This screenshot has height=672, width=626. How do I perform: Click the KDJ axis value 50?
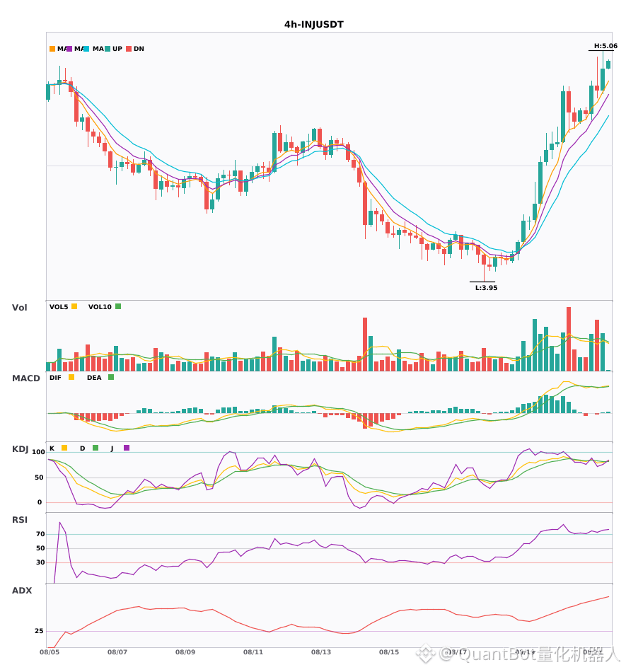pyautogui.click(x=39, y=477)
